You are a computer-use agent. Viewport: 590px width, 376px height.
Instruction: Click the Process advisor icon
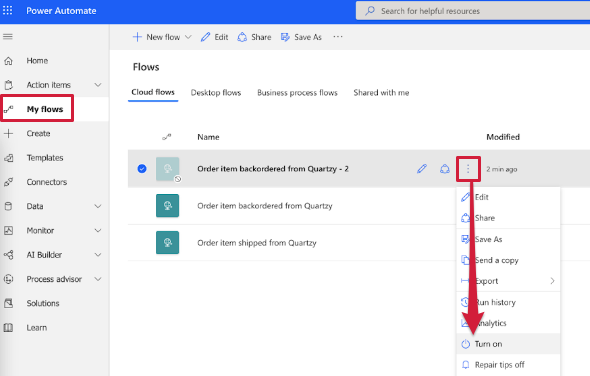click(8, 279)
